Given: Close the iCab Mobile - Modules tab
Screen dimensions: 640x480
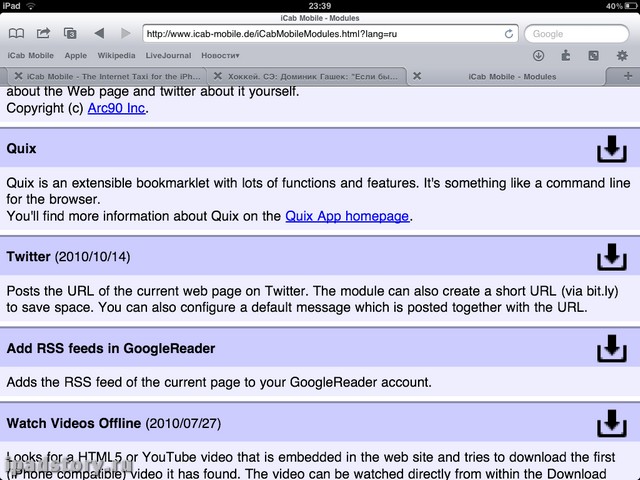Looking at the screenshot, I should (417, 76).
